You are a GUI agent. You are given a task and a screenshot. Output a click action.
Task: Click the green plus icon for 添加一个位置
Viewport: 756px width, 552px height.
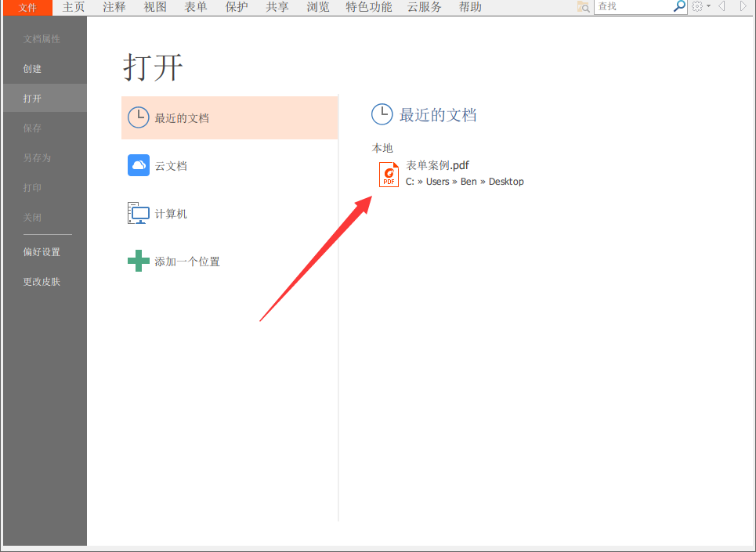click(x=139, y=261)
